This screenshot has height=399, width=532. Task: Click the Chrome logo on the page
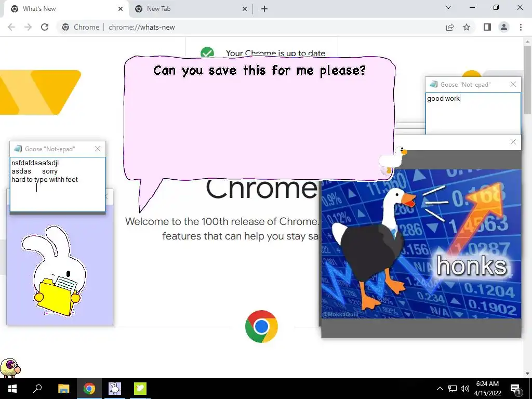coord(261,326)
